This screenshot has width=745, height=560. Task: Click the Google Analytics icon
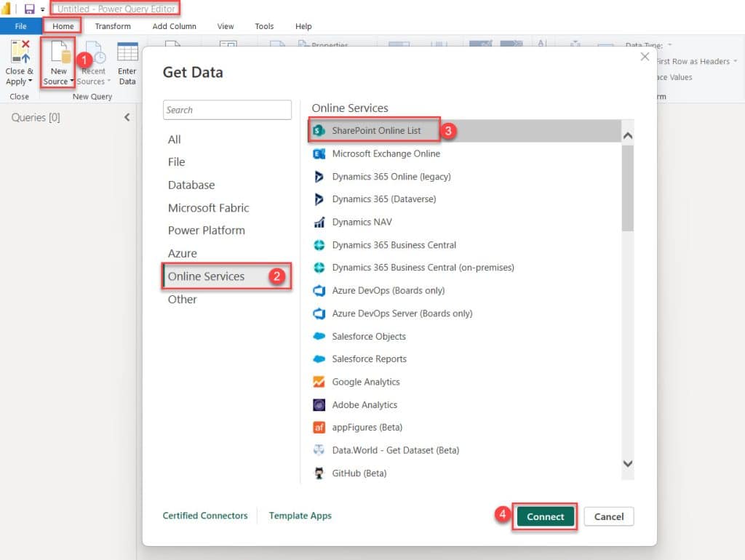pos(319,382)
